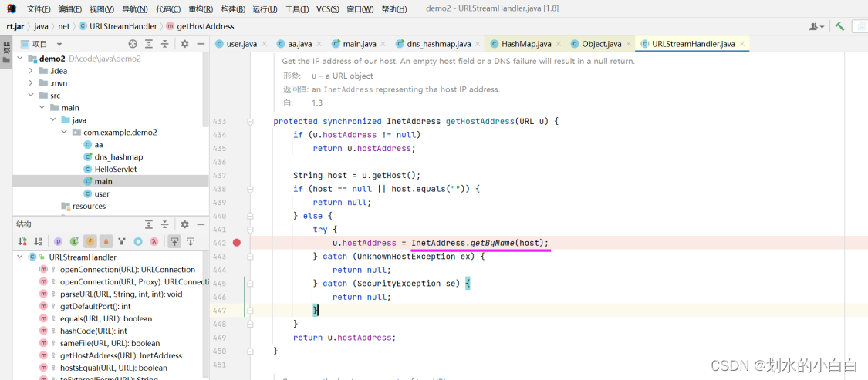Toggle autoscroll from source in structure toolbar
This screenshot has width=868, height=380.
click(191, 241)
